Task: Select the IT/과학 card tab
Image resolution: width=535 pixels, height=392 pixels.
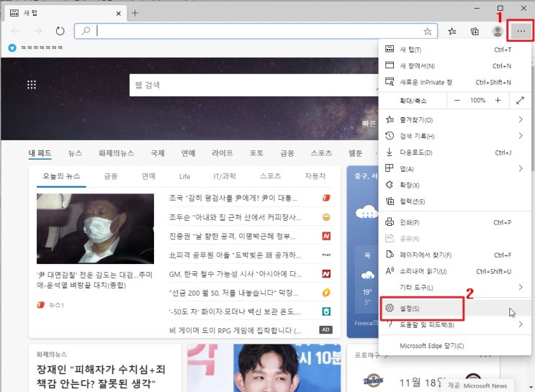Action: 225,176
